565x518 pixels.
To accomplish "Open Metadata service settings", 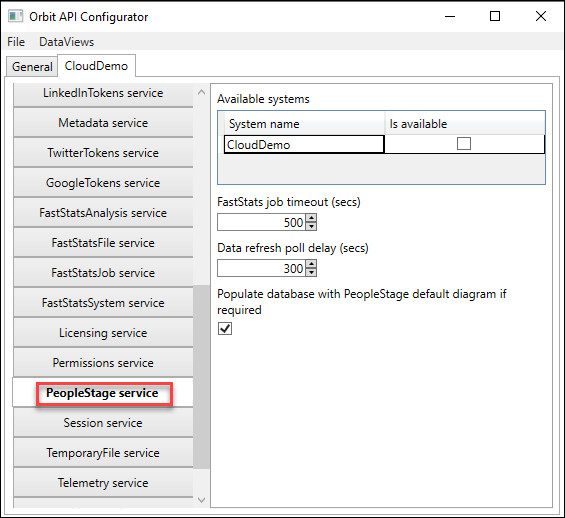I will click(x=103, y=123).
